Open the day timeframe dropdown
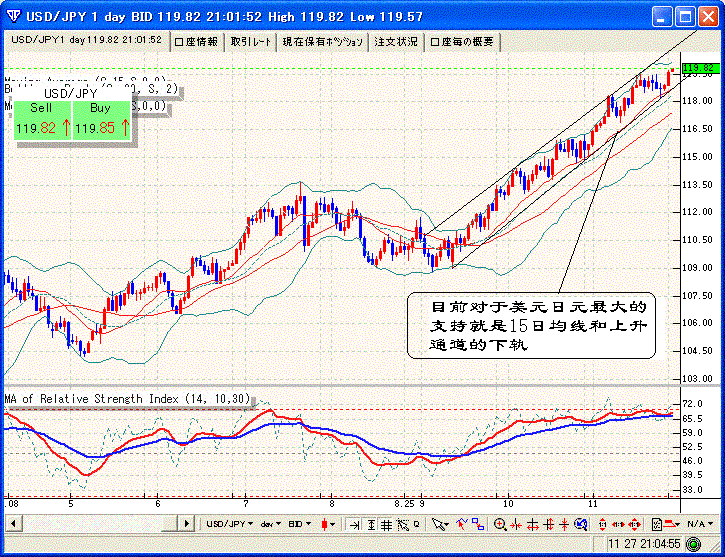The width and height of the screenshot is (725, 557). coord(270,524)
